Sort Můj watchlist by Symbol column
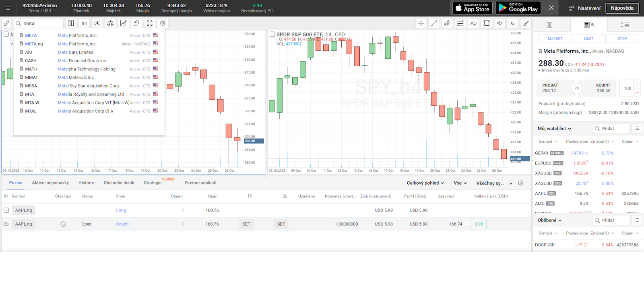 [x=548, y=141]
